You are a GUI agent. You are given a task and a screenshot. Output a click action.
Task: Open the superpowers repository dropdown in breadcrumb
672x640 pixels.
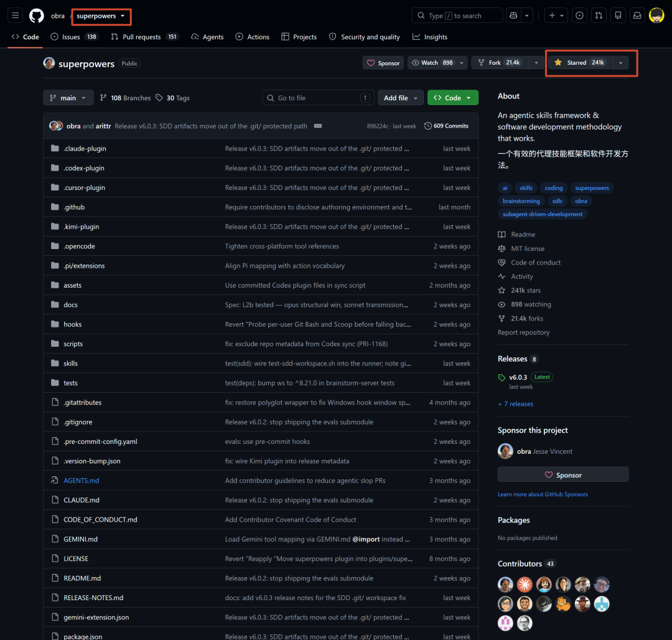coord(101,16)
